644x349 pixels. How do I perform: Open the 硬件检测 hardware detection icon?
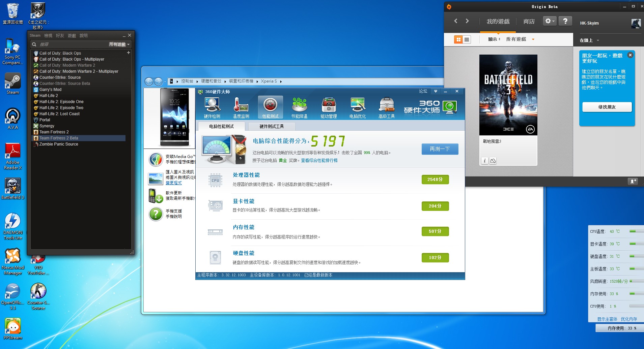[x=212, y=108]
